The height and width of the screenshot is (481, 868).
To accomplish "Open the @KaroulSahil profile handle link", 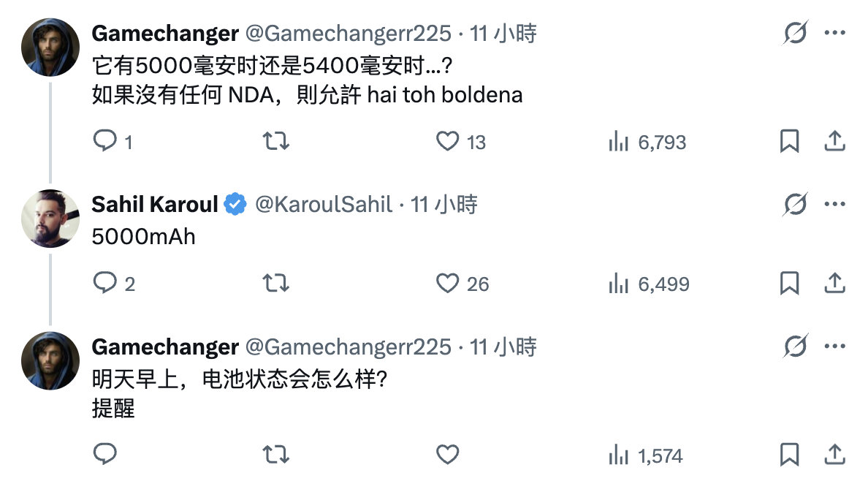I will (324, 205).
